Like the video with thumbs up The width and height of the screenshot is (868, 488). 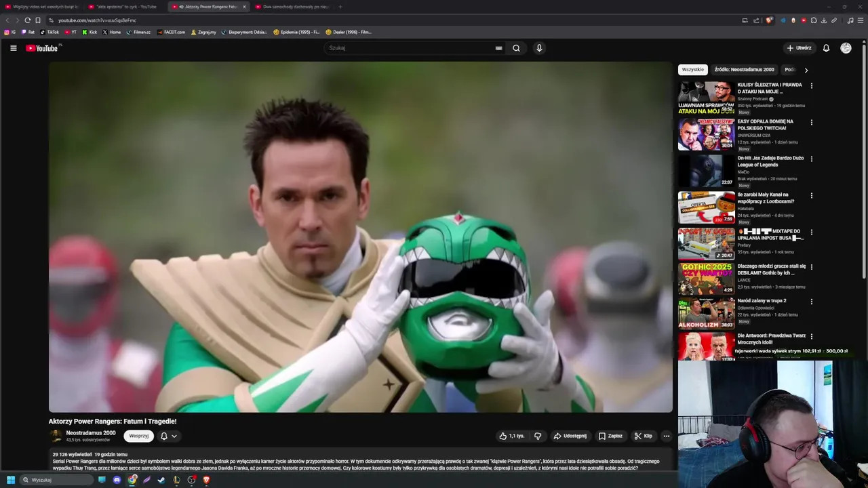[512, 436]
